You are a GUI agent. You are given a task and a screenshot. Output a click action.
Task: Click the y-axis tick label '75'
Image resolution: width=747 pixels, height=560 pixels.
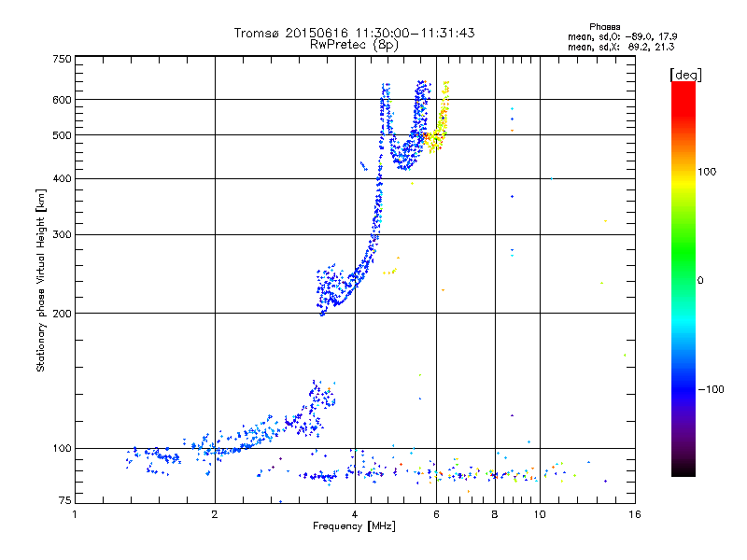tap(65, 500)
